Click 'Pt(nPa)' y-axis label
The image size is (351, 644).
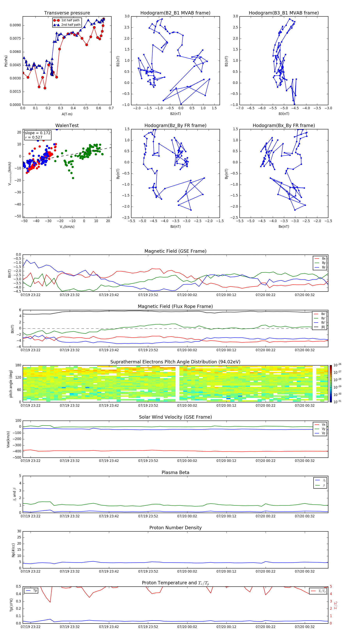(6, 61)
